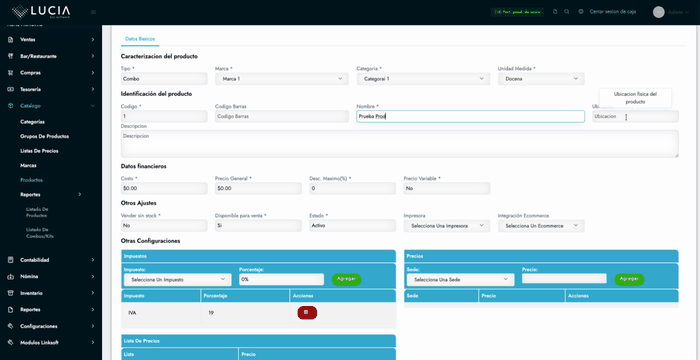Click the Inventario icon in sidebar

tap(11, 293)
